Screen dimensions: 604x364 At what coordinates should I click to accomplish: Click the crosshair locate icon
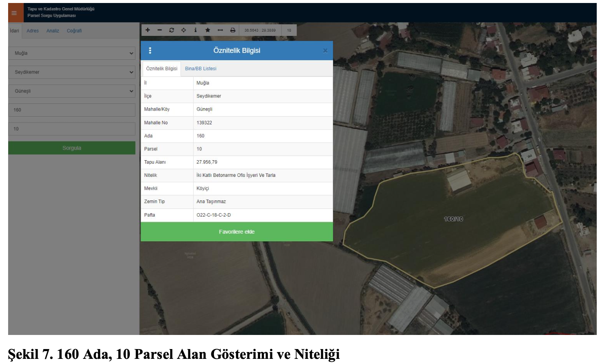pos(184,30)
